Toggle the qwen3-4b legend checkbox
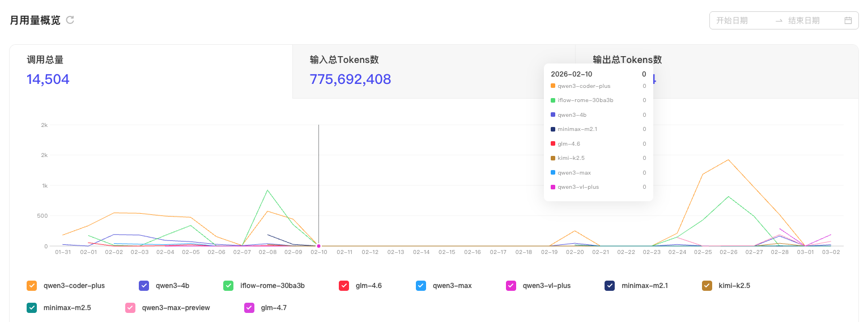This screenshot has height=322, width=868. pyautogui.click(x=144, y=286)
